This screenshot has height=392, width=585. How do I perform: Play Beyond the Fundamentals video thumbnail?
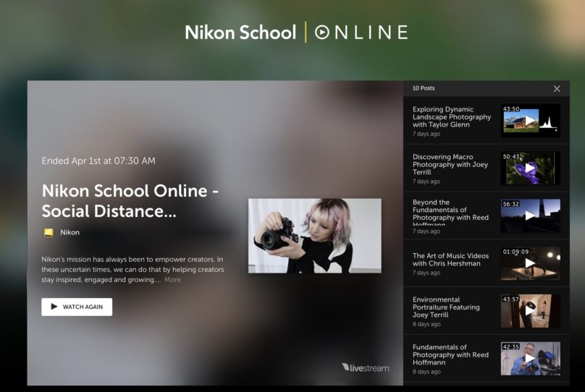[530, 216]
